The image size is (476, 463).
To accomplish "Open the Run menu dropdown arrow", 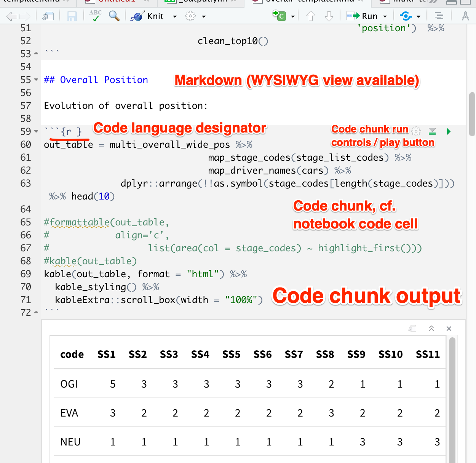I will pos(385,16).
